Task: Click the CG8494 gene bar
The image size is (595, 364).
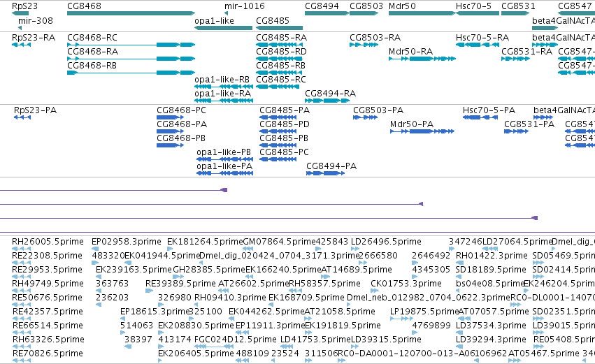Action: click(x=327, y=13)
